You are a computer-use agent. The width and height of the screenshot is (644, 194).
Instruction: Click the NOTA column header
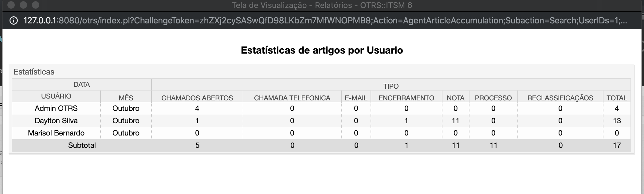(x=456, y=98)
